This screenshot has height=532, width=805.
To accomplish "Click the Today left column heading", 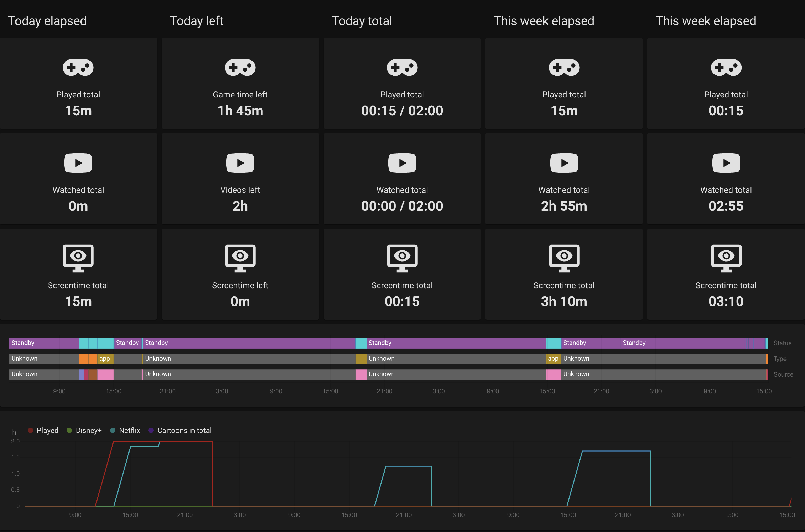I will pyautogui.click(x=196, y=21).
